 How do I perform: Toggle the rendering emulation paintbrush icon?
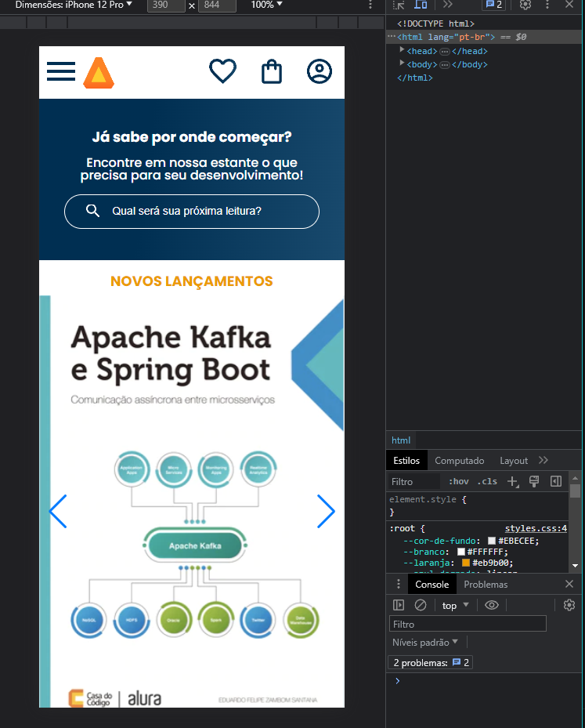coord(534,481)
